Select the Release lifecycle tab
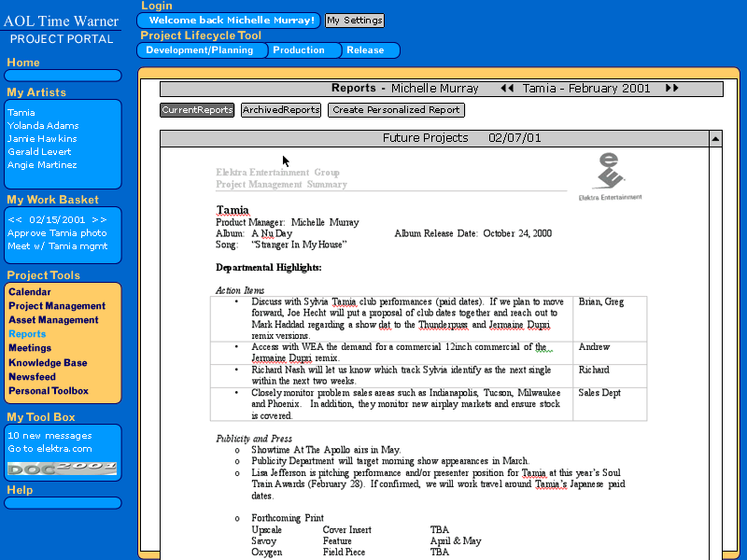This screenshot has width=747, height=560. coord(365,50)
